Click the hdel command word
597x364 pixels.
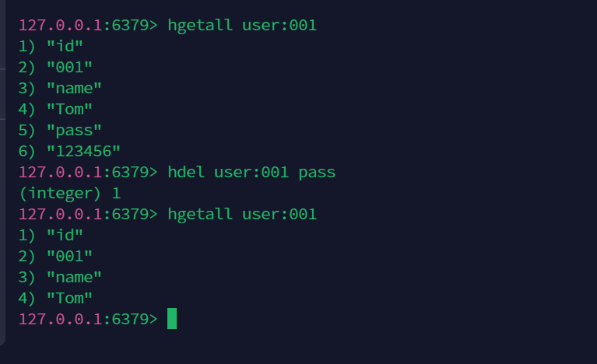(186, 172)
